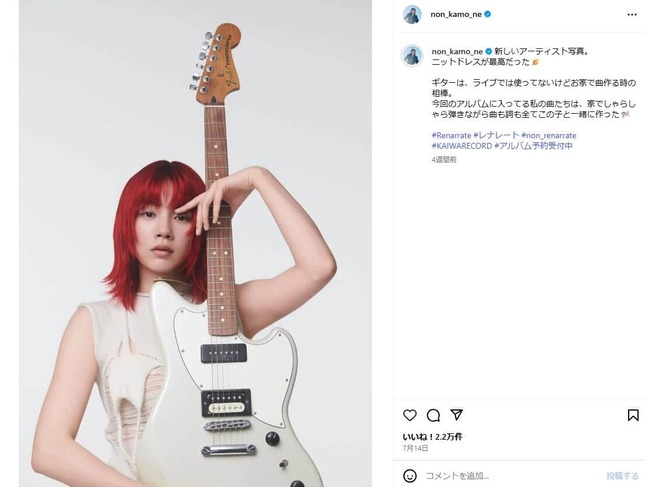Open #レナレート hashtag
This screenshot has height=487, width=645.
[496, 135]
